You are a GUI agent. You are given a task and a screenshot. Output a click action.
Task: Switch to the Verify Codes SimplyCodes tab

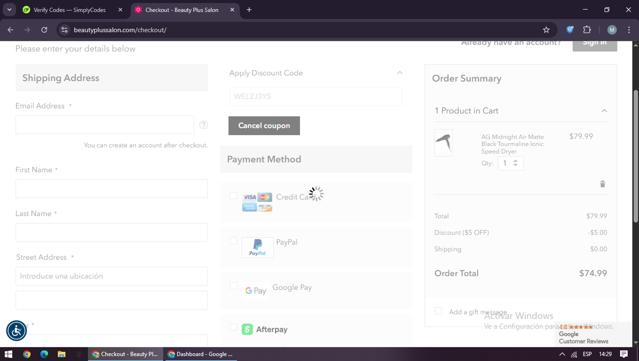click(x=69, y=10)
